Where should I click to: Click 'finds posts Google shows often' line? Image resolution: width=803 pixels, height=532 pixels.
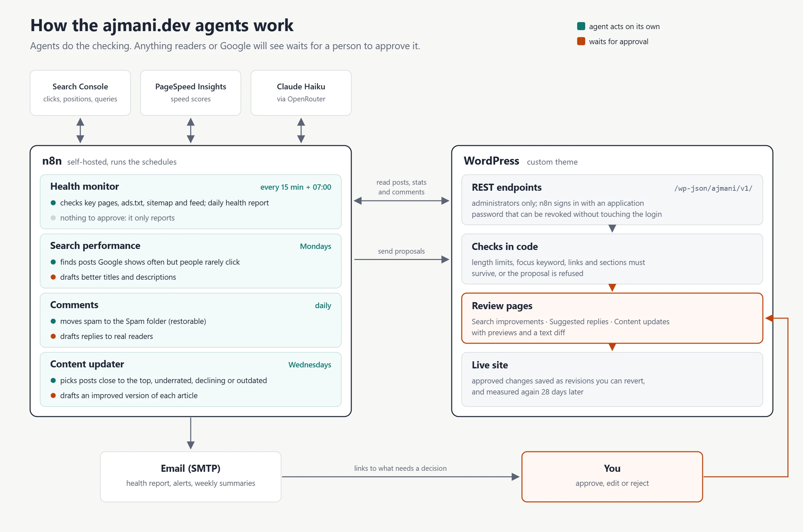150,262
